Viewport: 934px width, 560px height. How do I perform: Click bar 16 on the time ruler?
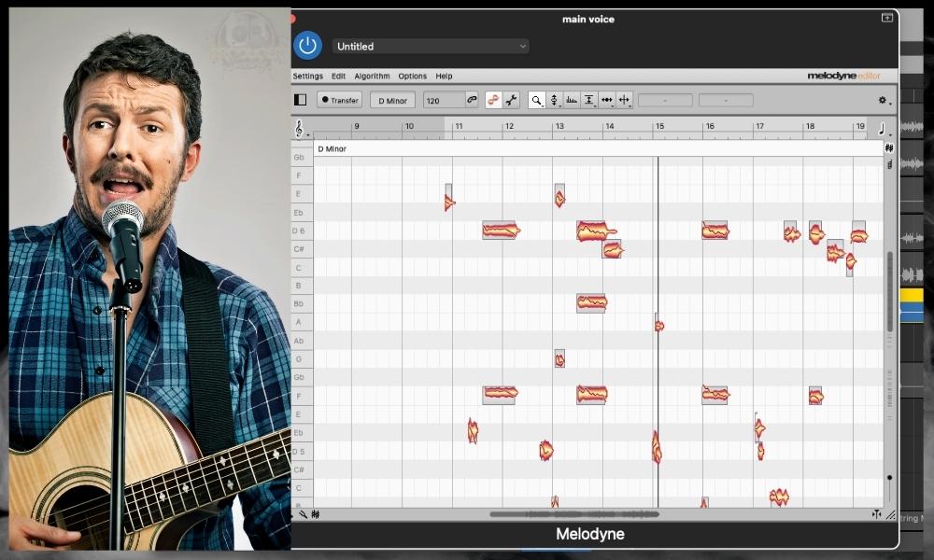coord(710,126)
